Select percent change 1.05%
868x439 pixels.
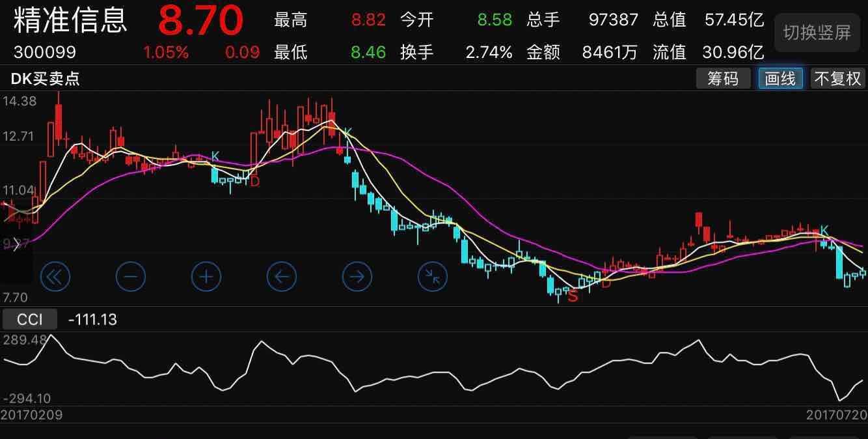pos(167,52)
